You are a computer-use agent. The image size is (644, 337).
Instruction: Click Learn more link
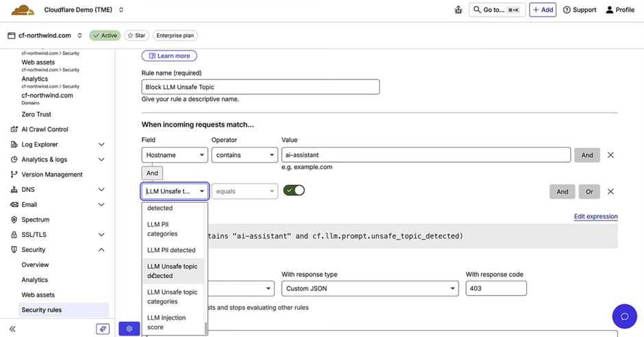coord(169,56)
